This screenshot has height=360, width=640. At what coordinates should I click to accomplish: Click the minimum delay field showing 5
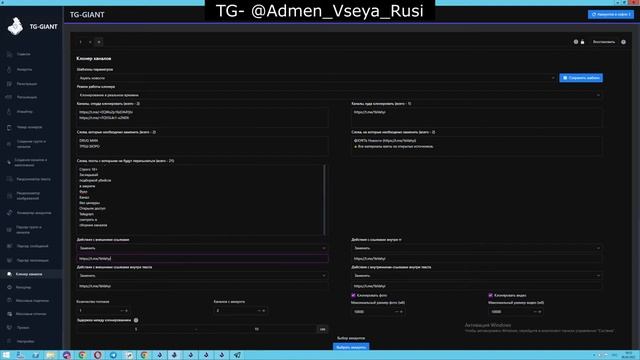pyautogui.click(x=136, y=329)
